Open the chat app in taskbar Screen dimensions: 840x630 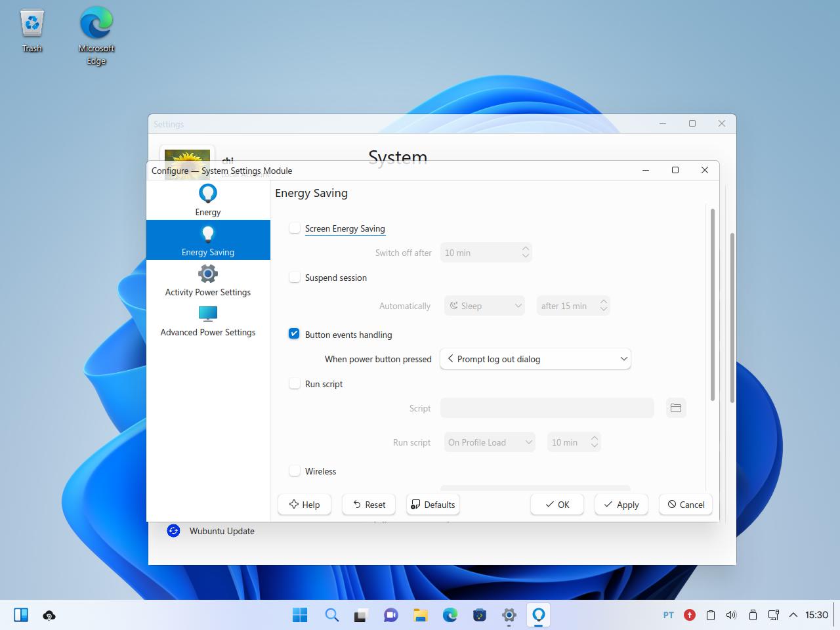(x=391, y=615)
